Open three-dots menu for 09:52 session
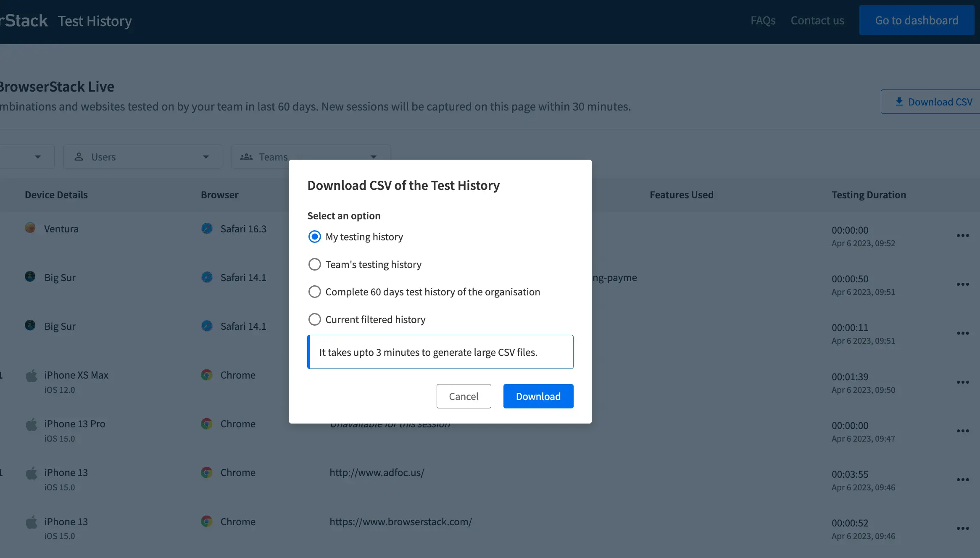 coord(963,236)
